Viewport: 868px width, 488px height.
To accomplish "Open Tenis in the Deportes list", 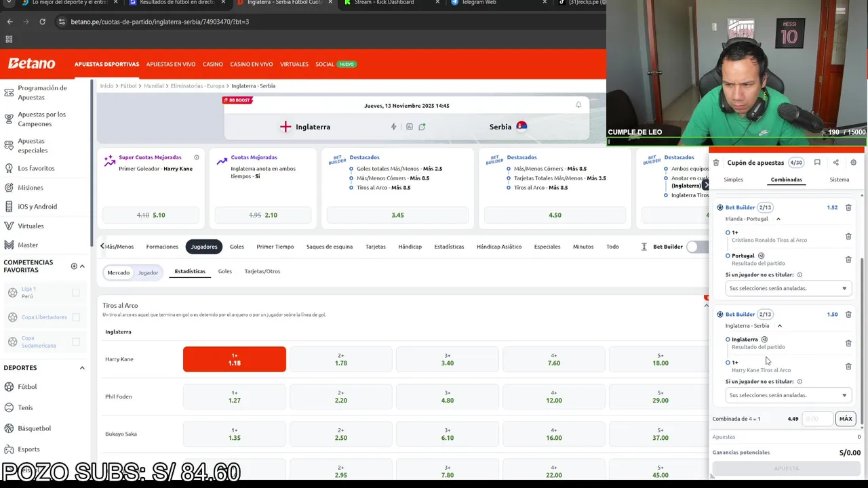I will click(x=25, y=407).
